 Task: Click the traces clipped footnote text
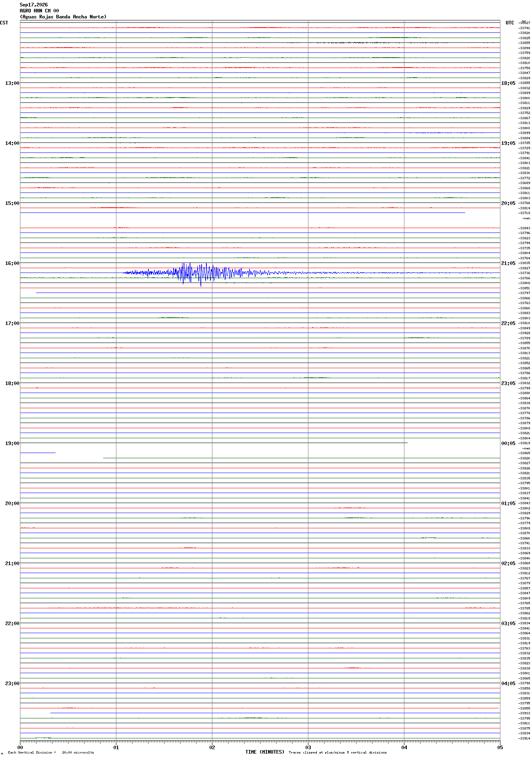pyautogui.click(x=338, y=752)
